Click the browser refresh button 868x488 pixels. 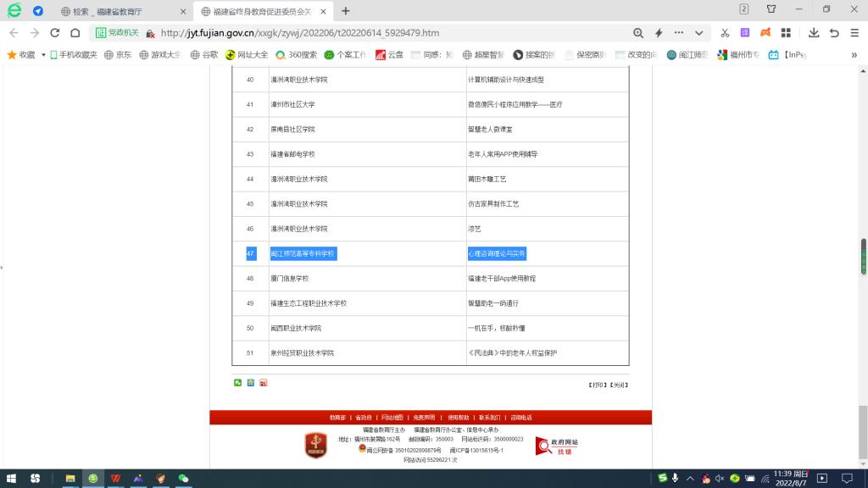point(55,33)
